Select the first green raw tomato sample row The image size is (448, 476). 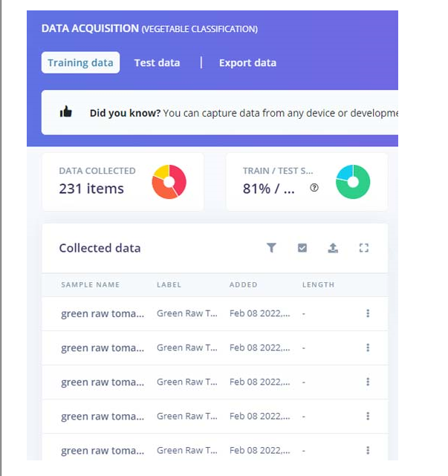[103, 314]
